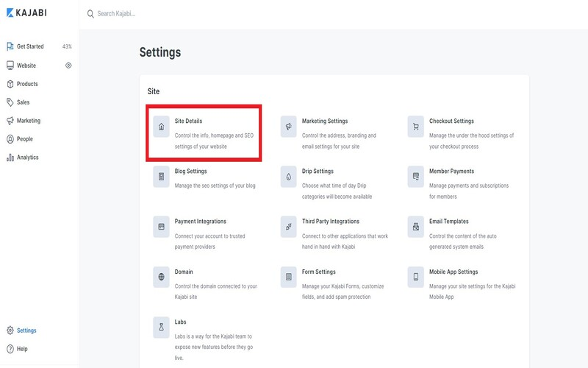Viewport: 588px width, 368px height.
Task: Click the Blog Settings document icon
Action: (161, 177)
